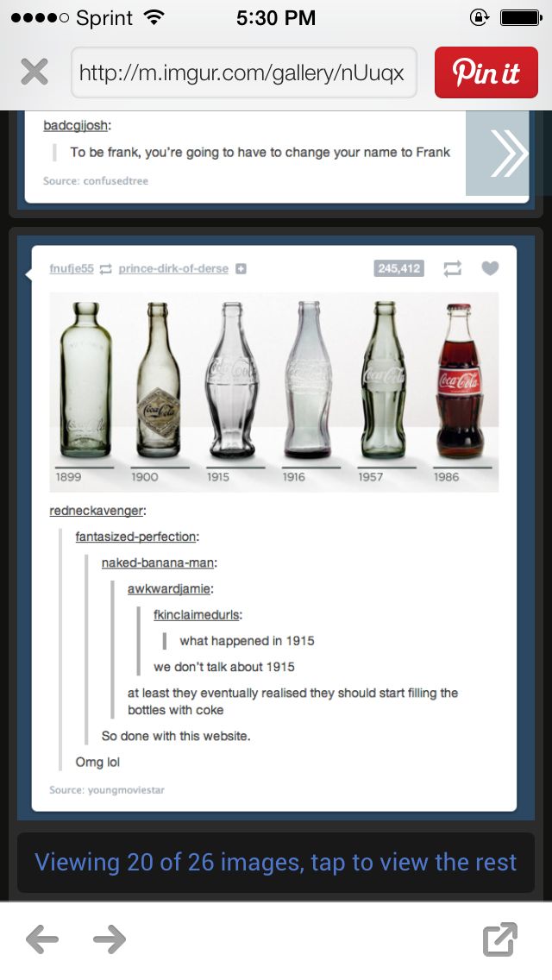Open the 245,412 notes count

pos(398,268)
